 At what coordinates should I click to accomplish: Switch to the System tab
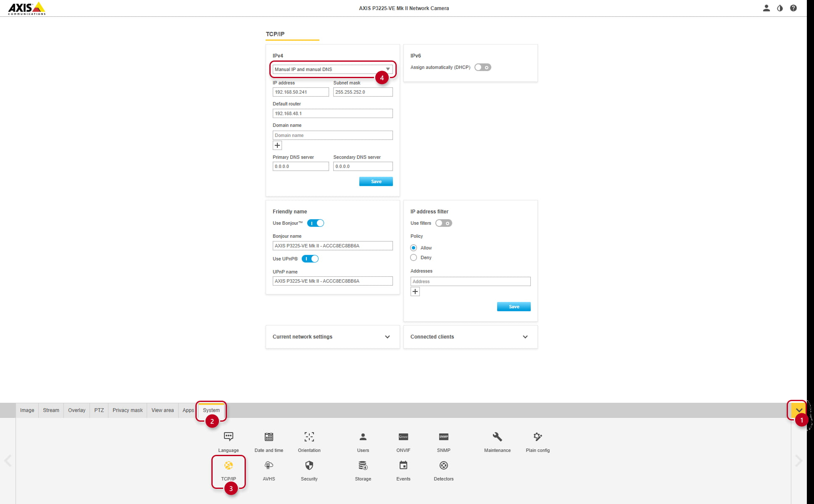(x=211, y=410)
